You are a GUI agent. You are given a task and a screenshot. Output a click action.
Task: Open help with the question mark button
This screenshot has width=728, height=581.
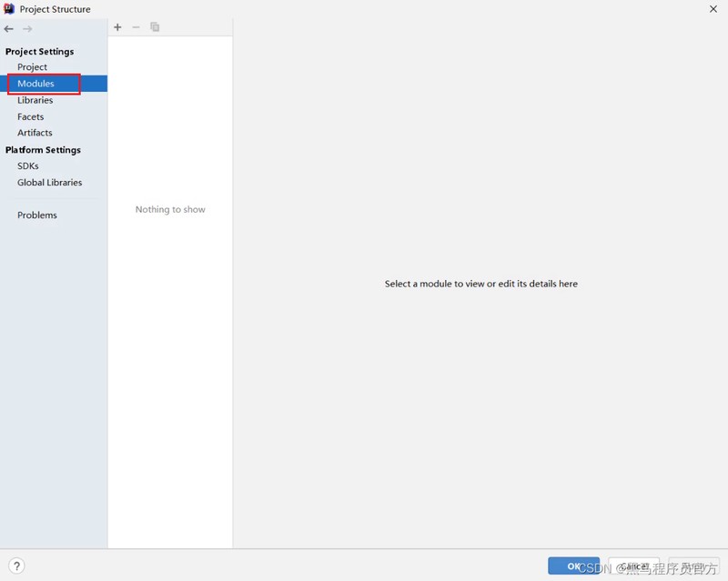[x=16, y=566]
